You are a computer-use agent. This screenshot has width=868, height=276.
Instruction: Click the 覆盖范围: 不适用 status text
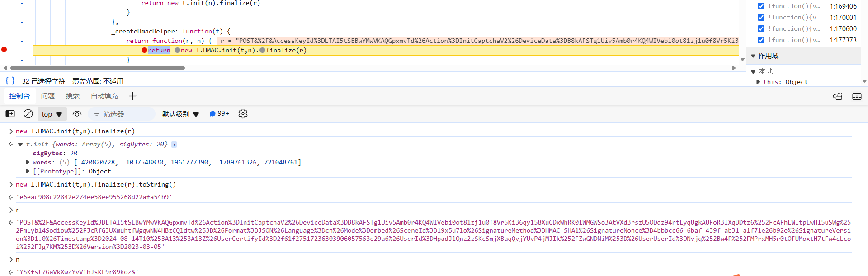(98, 81)
